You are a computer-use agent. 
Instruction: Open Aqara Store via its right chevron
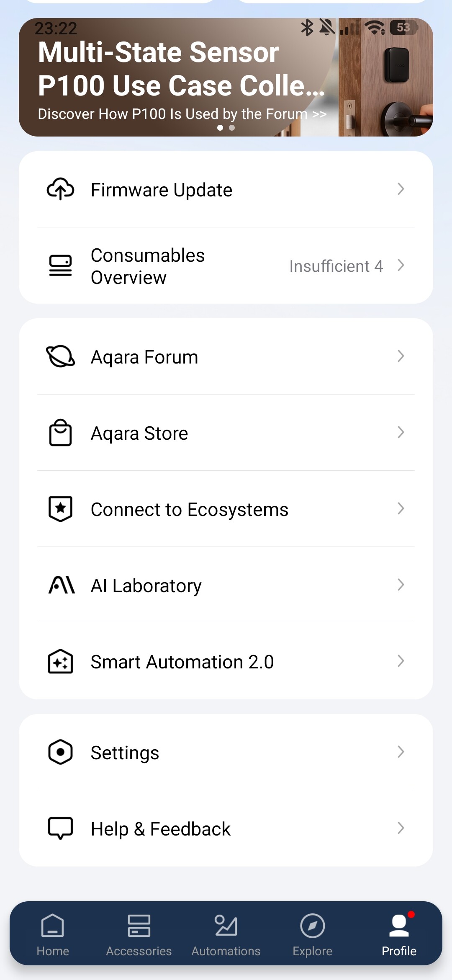pos(401,432)
